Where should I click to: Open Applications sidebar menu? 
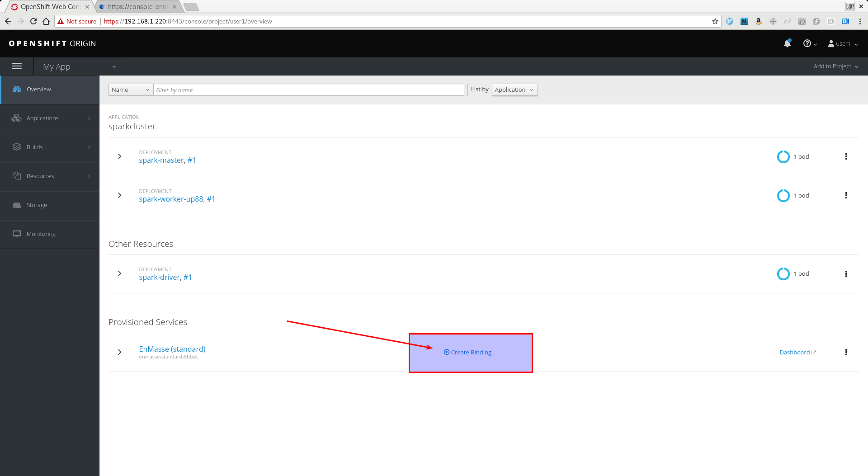[50, 118]
